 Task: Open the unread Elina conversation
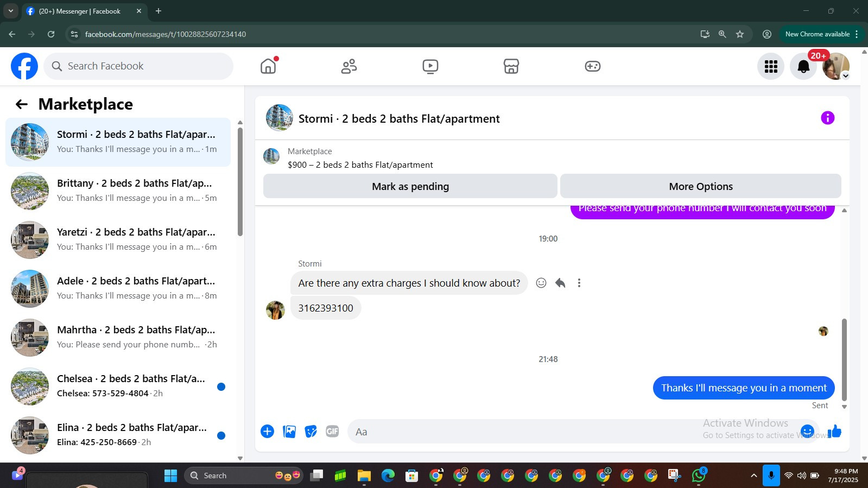coord(118,435)
